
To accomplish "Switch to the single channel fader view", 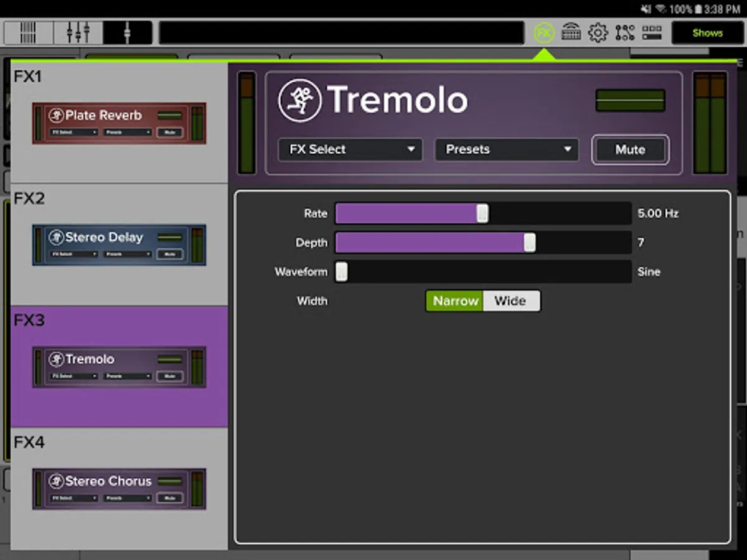I will coord(128,32).
